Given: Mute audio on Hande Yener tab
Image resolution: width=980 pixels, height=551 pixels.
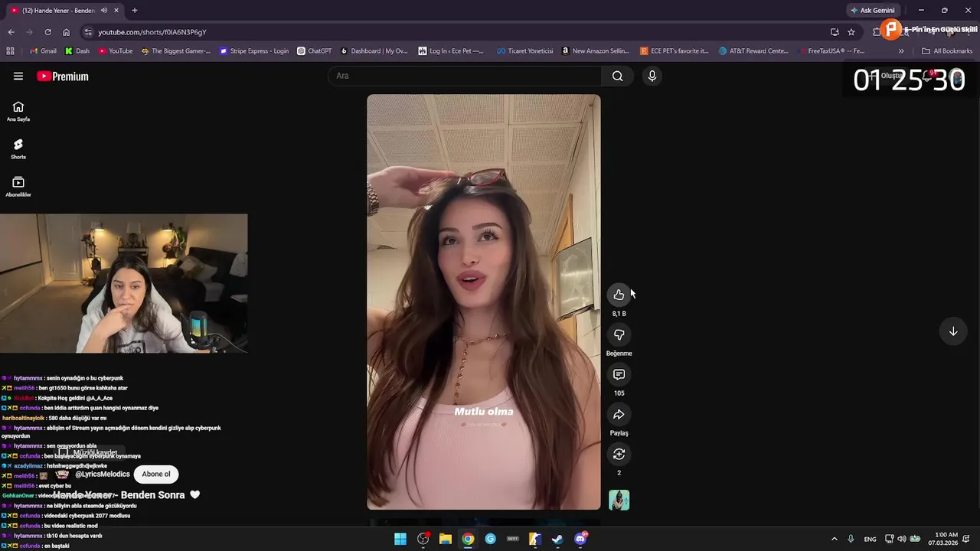Looking at the screenshot, I should 104,10.
